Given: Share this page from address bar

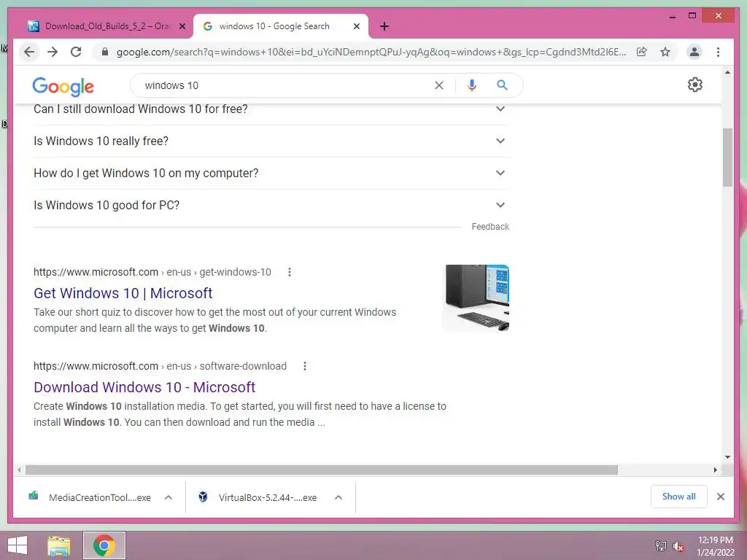Looking at the screenshot, I should coord(642,52).
